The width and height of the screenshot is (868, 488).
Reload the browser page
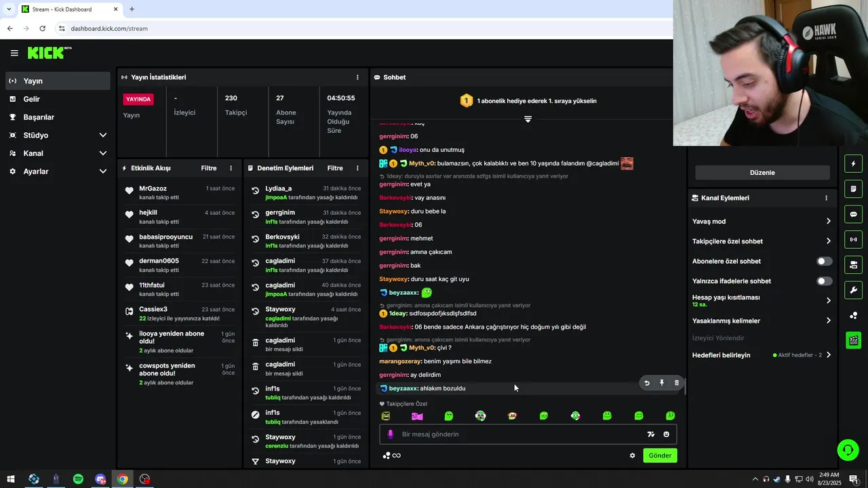click(43, 28)
